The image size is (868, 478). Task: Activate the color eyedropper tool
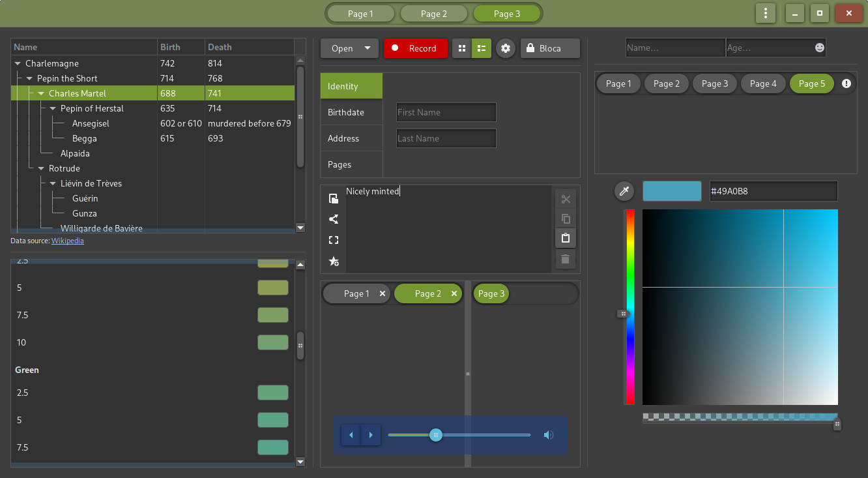[624, 191]
